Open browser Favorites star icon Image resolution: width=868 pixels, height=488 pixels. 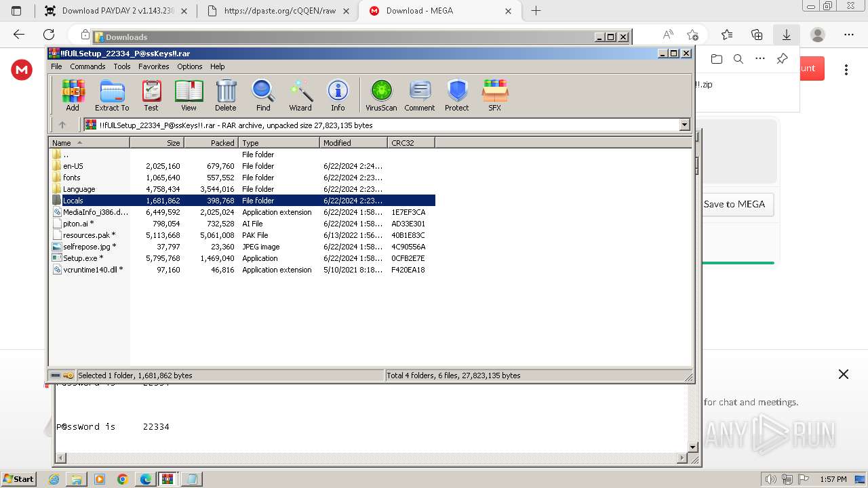pos(727,35)
